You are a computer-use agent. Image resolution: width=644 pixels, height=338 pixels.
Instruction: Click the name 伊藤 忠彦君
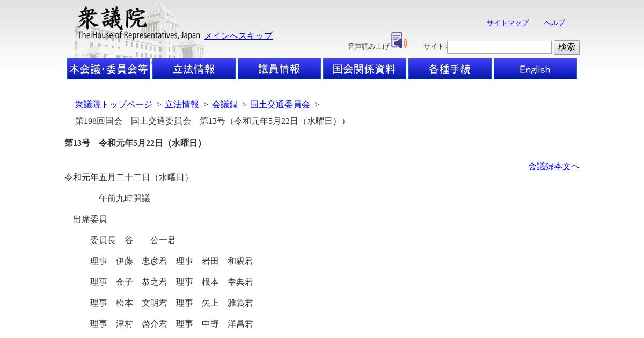[x=142, y=261]
